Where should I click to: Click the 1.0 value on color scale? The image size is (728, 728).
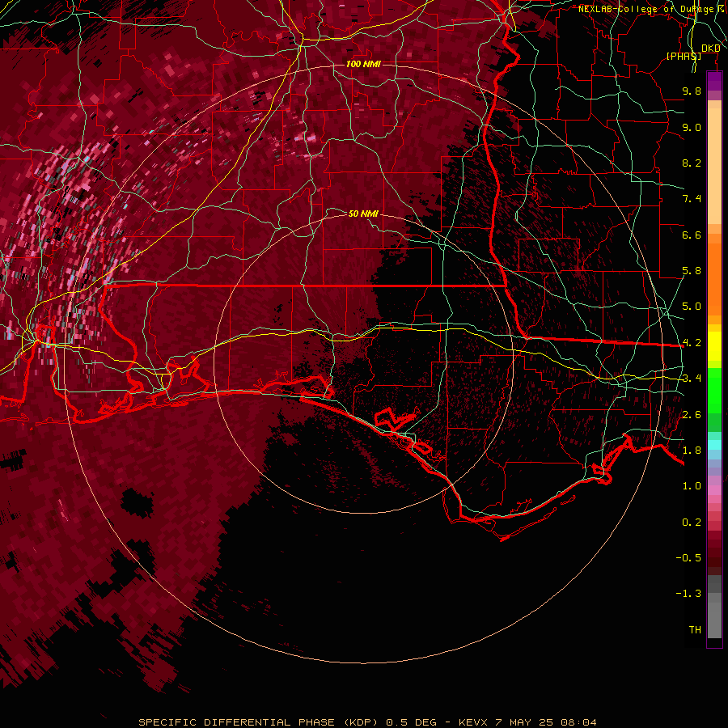pyautogui.click(x=692, y=486)
